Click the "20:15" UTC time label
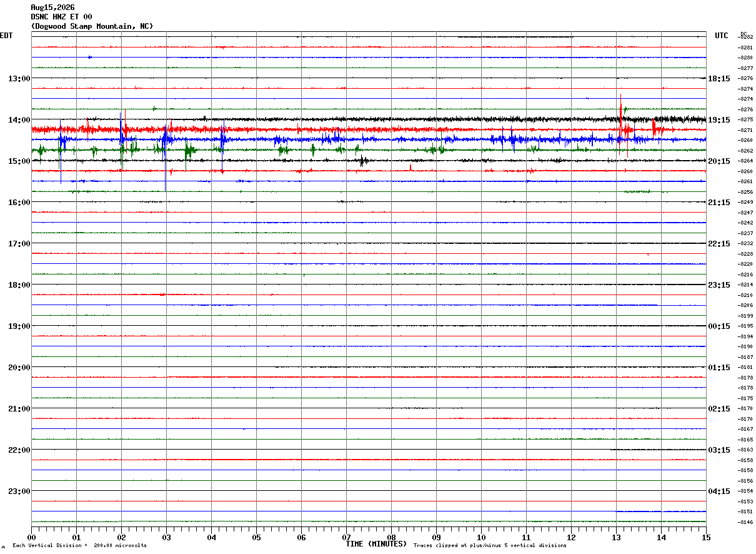This screenshot has width=756, height=554. (x=719, y=161)
